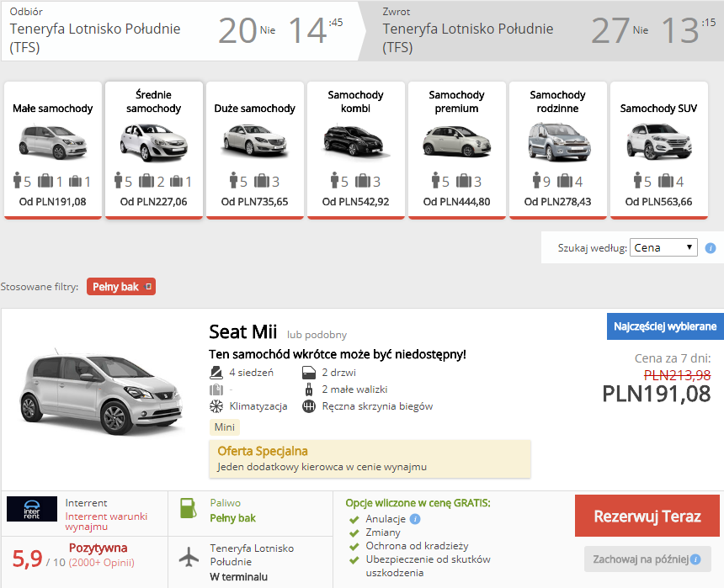The image size is (724, 588).
Task: Click the large luggage icon in Średnie samochody
Action: coord(146,181)
